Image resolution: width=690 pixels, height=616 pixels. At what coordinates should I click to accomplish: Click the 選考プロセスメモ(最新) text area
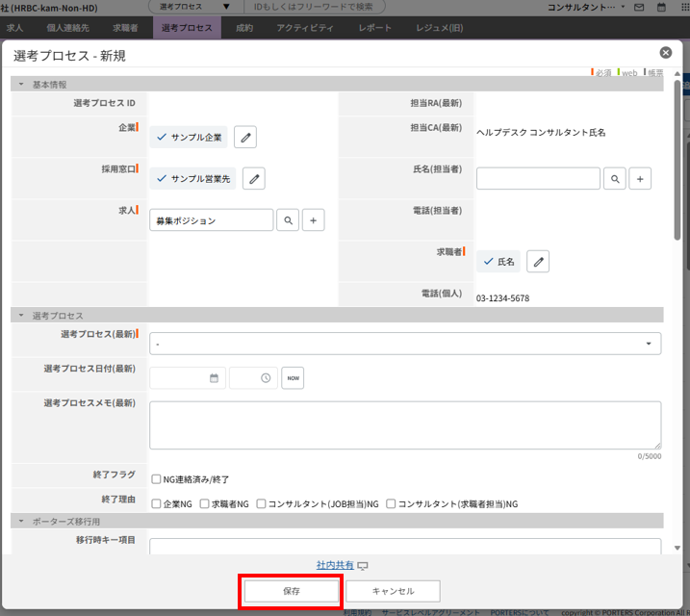(404, 424)
